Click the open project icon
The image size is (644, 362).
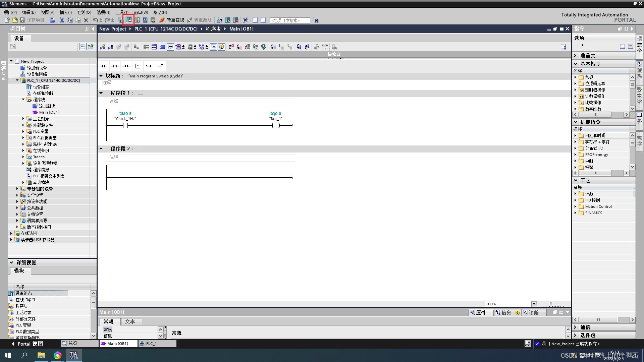pyautogui.click(x=15, y=20)
